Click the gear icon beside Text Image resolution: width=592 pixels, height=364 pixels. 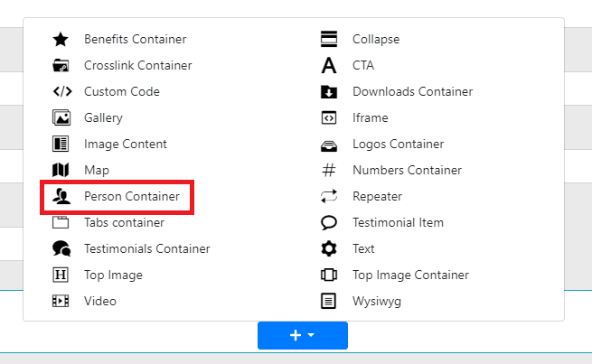pos(329,249)
